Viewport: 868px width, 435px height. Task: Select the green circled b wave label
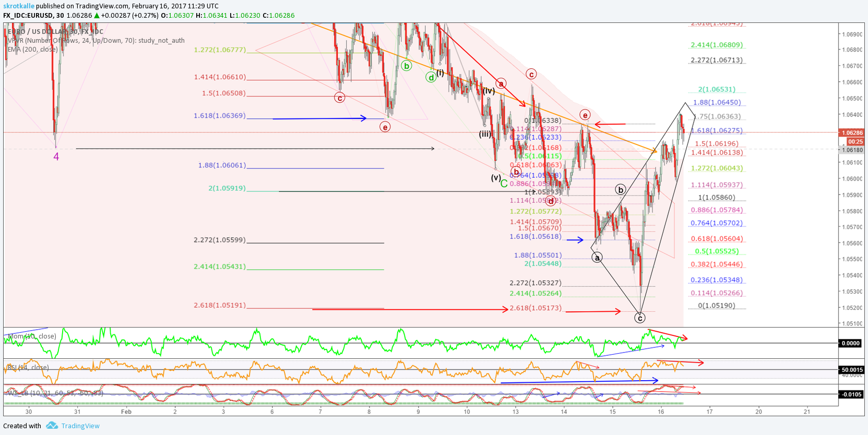click(407, 66)
